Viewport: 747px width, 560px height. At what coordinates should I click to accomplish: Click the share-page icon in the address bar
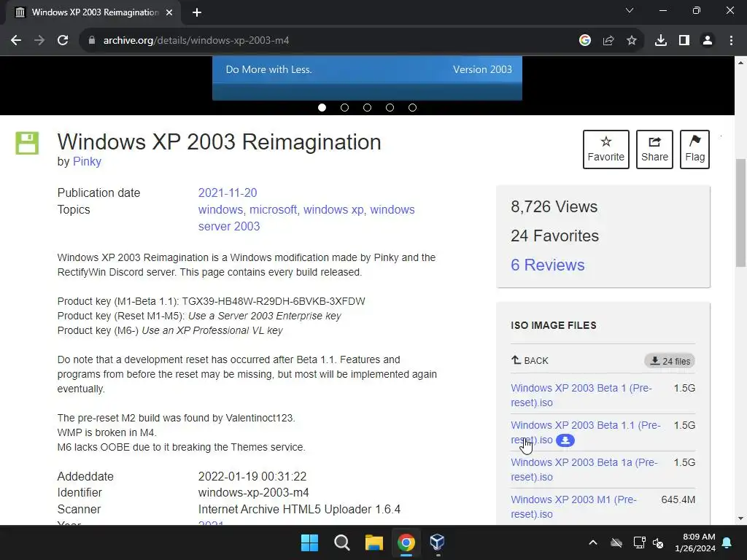point(608,41)
